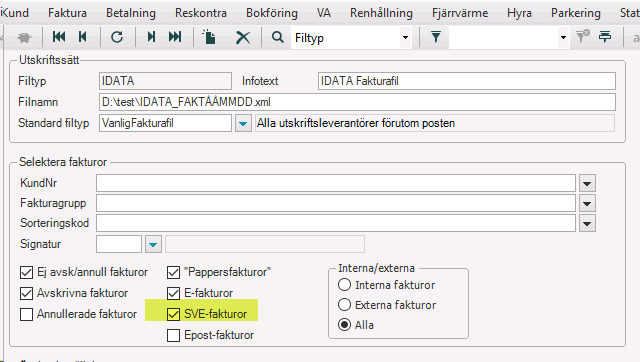
Task: Open the Parkering menu
Action: click(x=576, y=13)
